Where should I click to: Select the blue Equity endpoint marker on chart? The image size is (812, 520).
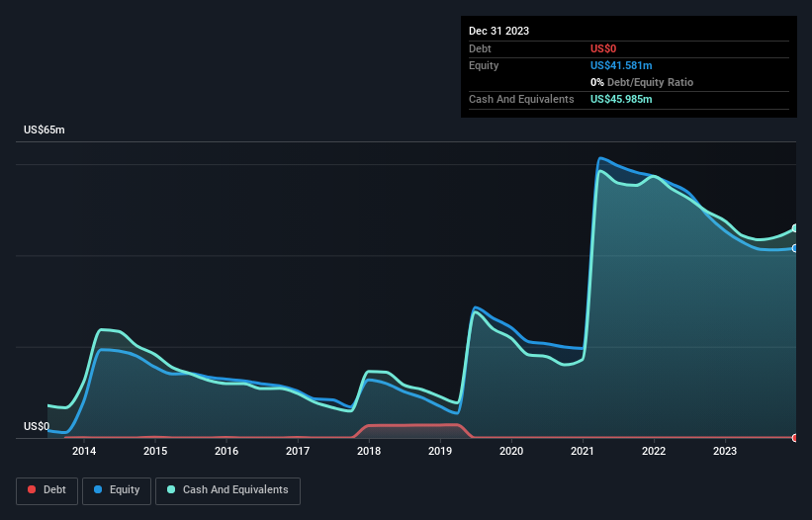795,248
